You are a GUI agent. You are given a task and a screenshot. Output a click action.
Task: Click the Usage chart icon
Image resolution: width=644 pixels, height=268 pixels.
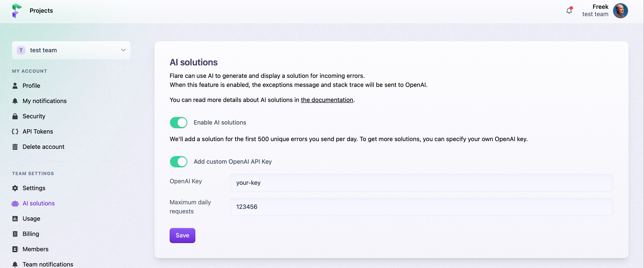pos(15,219)
